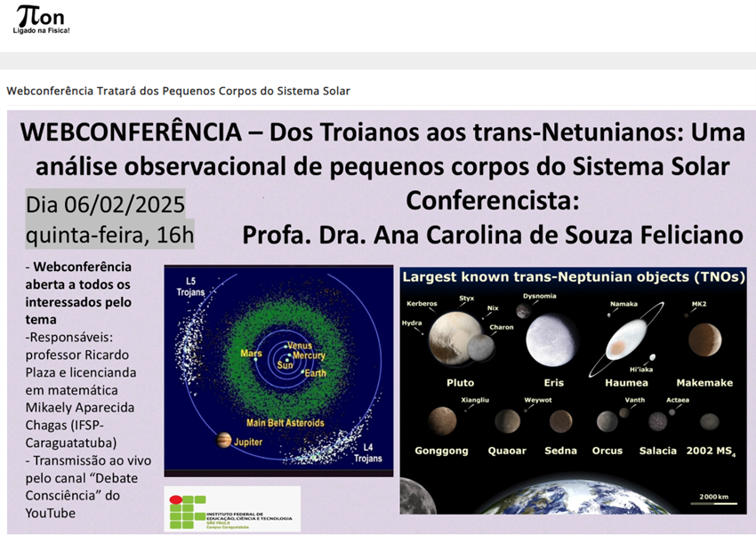Click the 'Mars' label in the diagram
Screen dimensions: 756x535
(251, 354)
